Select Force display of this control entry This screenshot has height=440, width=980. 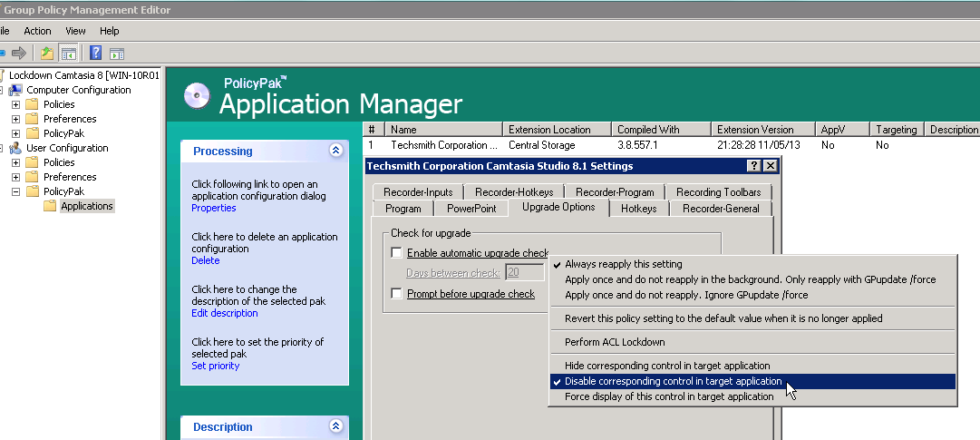click(x=752, y=396)
